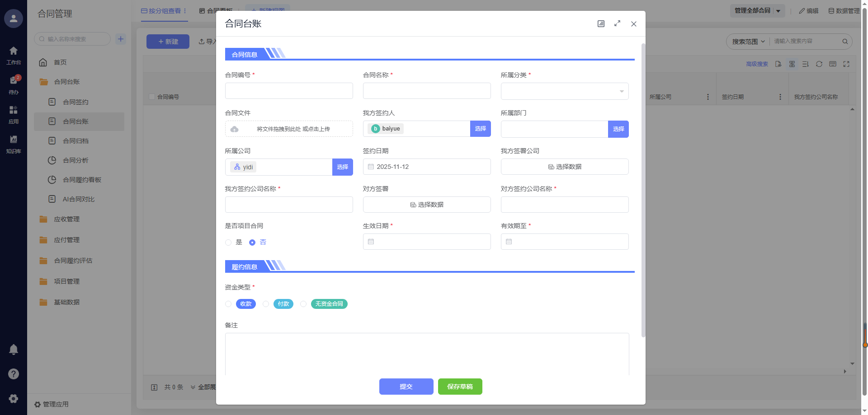Select 是 for 是否项目合同
The image size is (868, 415).
228,242
